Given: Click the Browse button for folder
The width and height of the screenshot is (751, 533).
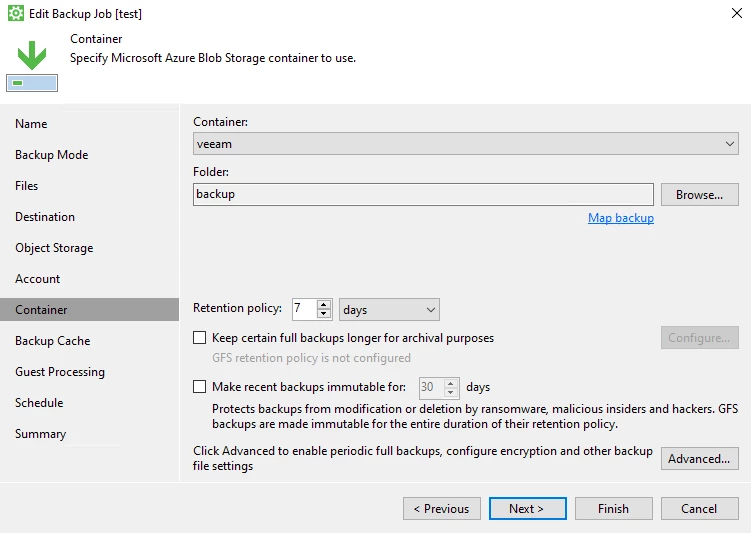Looking at the screenshot, I should [x=700, y=194].
